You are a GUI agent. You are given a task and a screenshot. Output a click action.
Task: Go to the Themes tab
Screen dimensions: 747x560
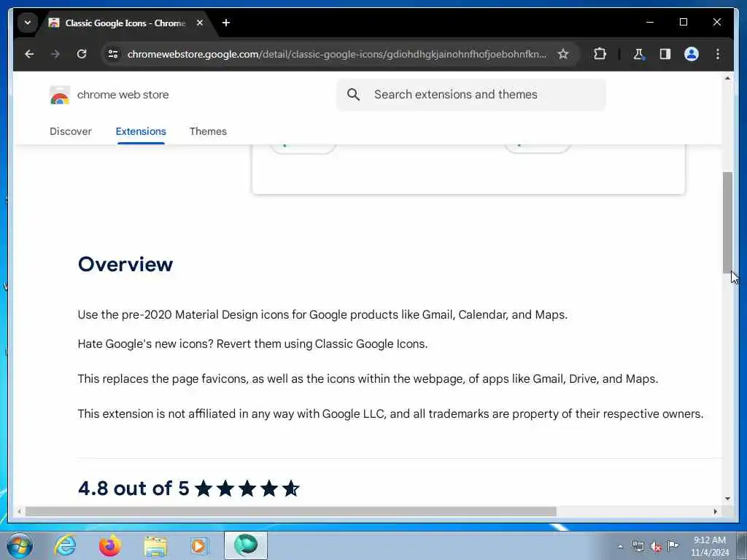[208, 131]
